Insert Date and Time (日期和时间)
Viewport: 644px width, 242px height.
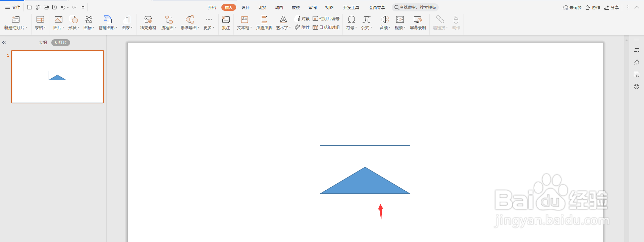pyautogui.click(x=326, y=27)
